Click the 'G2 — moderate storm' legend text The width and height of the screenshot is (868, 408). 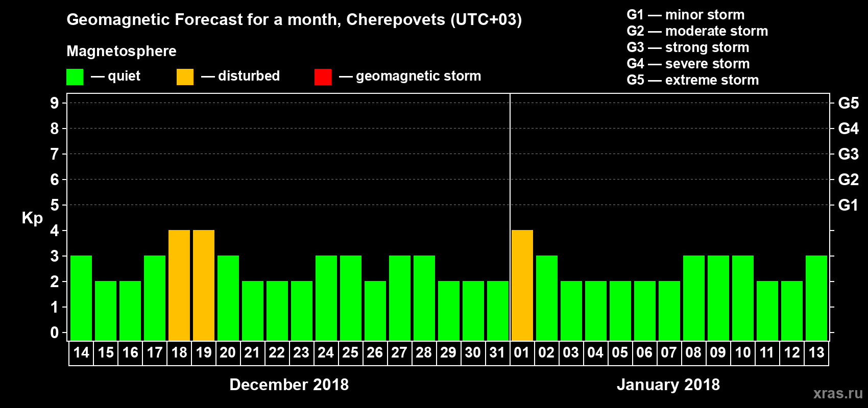click(x=697, y=31)
